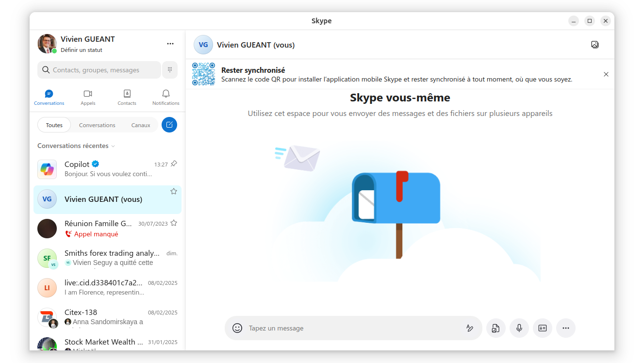Image resolution: width=644 pixels, height=363 pixels.
Task: Minimize the Skype window
Action: click(x=574, y=21)
